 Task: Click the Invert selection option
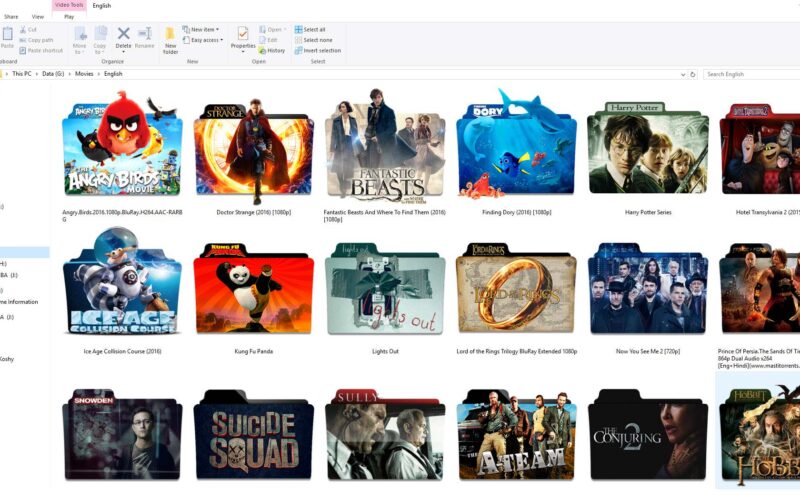click(x=320, y=50)
